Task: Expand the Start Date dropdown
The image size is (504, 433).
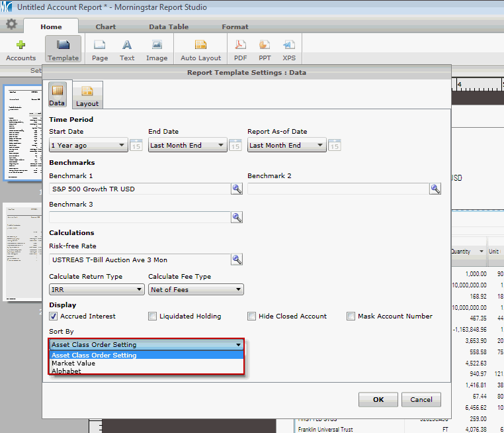Action: pyautogui.click(x=89, y=146)
